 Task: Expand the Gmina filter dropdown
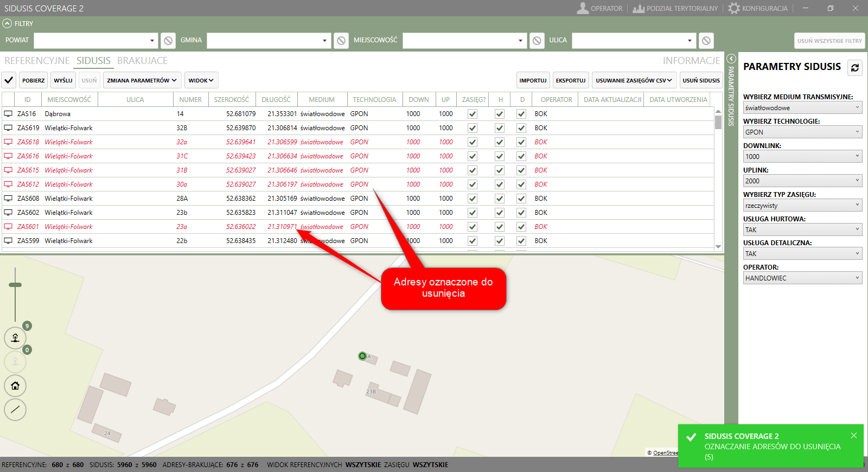(324, 41)
